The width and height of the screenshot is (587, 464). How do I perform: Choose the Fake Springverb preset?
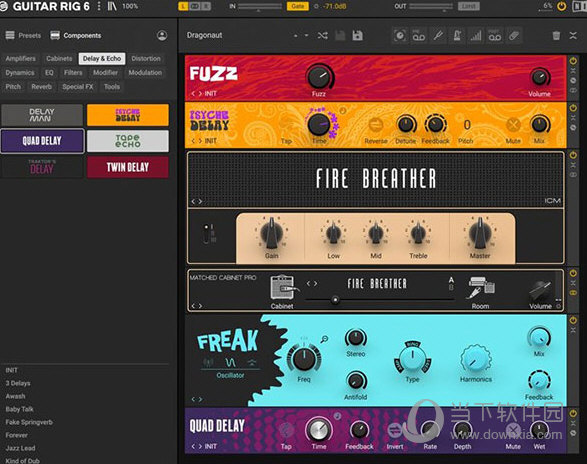pos(29,422)
